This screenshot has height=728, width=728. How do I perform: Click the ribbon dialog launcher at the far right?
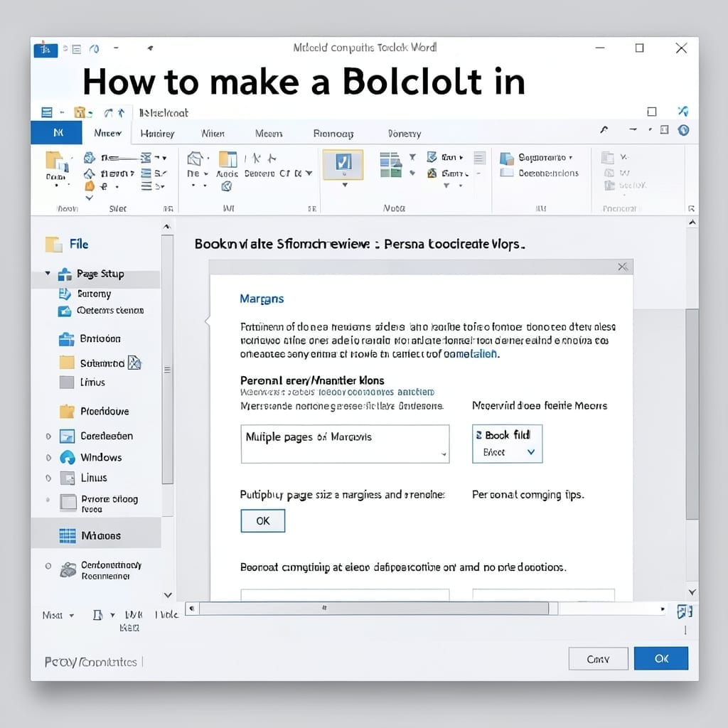[691, 208]
